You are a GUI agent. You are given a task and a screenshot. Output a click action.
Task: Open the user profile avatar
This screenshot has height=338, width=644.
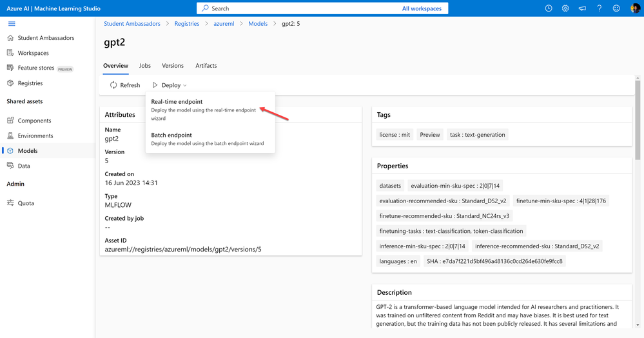[x=635, y=8]
